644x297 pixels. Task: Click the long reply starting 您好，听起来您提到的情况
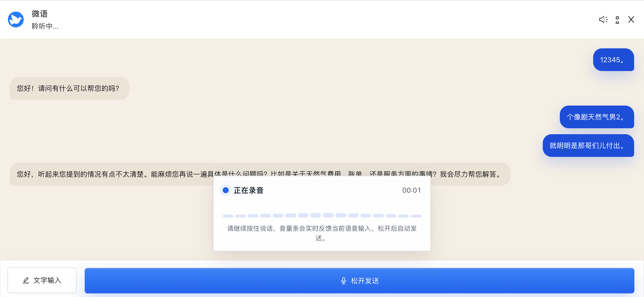coord(260,174)
